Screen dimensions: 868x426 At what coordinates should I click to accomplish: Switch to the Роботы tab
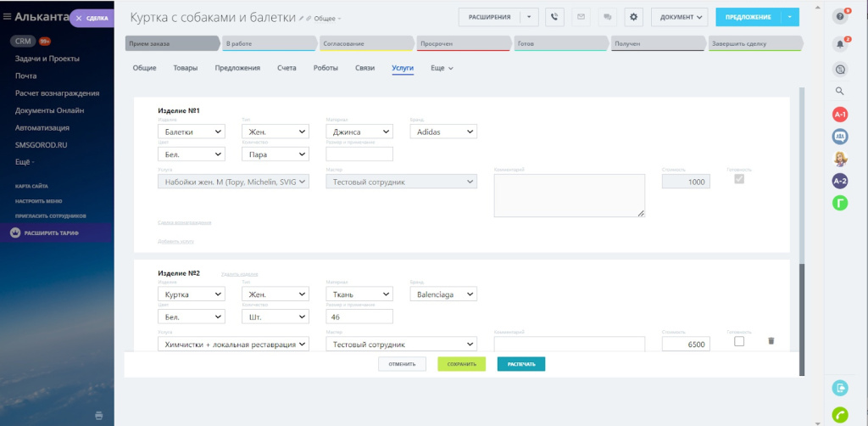pyautogui.click(x=325, y=68)
